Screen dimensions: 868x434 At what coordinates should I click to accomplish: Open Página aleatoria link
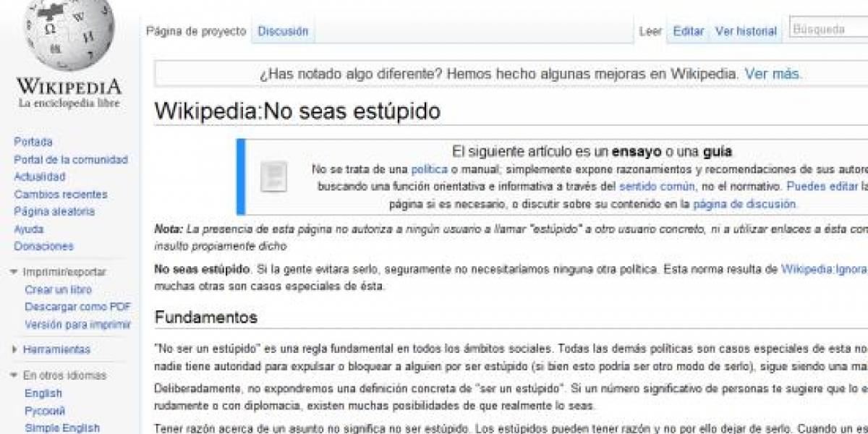[x=54, y=212]
